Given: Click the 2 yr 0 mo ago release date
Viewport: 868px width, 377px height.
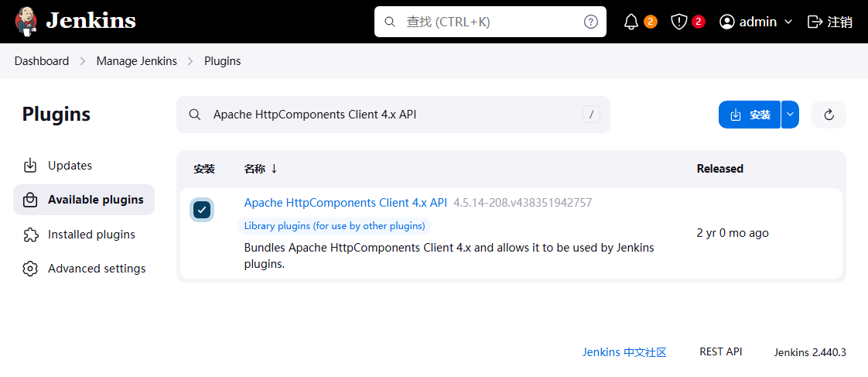Looking at the screenshot, I should (x=733, y=233).
